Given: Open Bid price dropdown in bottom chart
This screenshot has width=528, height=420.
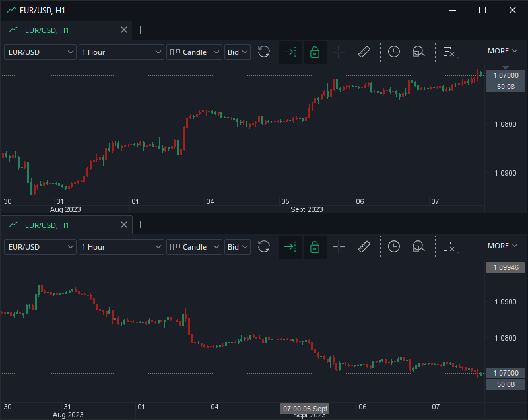Looking at the screenshot, I should click(x=238, y=247).
